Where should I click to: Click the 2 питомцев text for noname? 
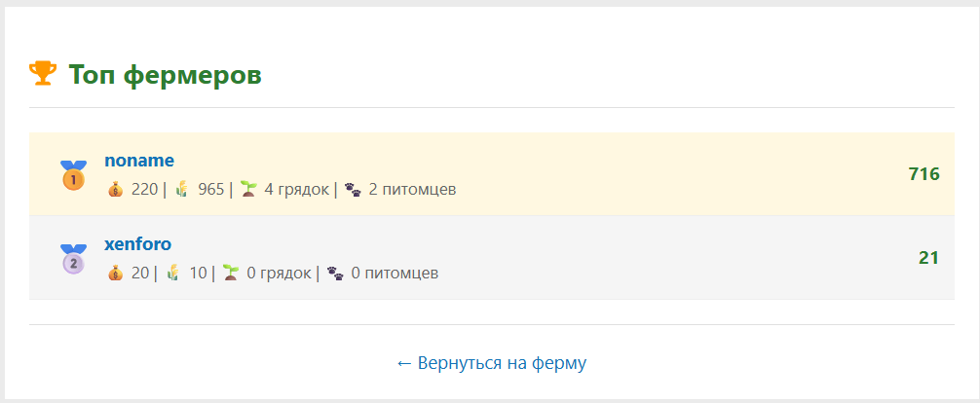[x=412, y=189]
